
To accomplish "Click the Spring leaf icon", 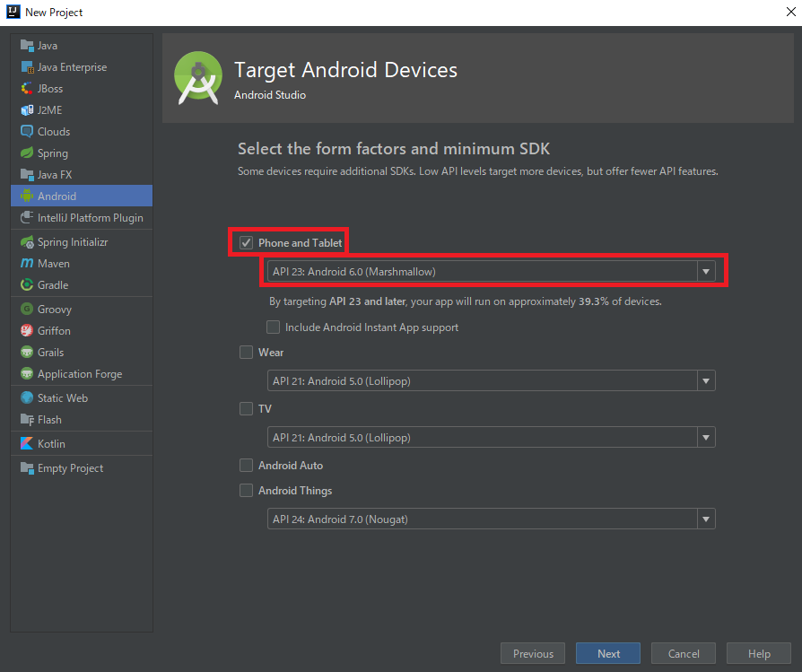I will 27,153.
